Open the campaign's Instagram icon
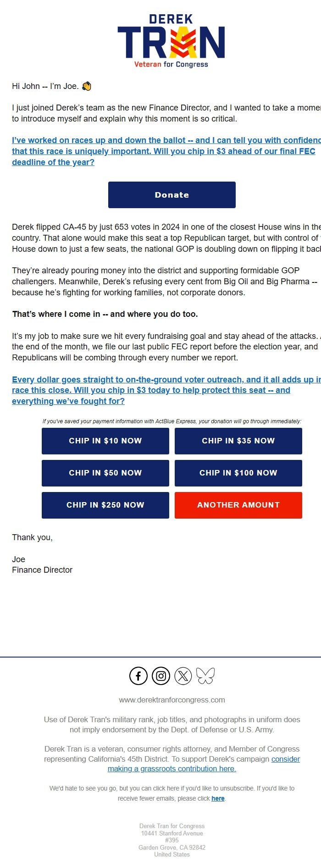The height and width of the screenshot is (868, 321). (160, 675)
